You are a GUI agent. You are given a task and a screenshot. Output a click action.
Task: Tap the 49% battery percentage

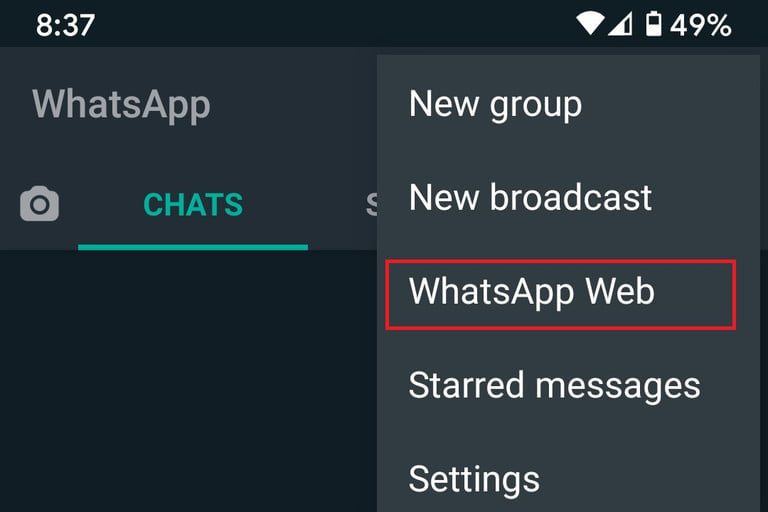coord(701,24)
